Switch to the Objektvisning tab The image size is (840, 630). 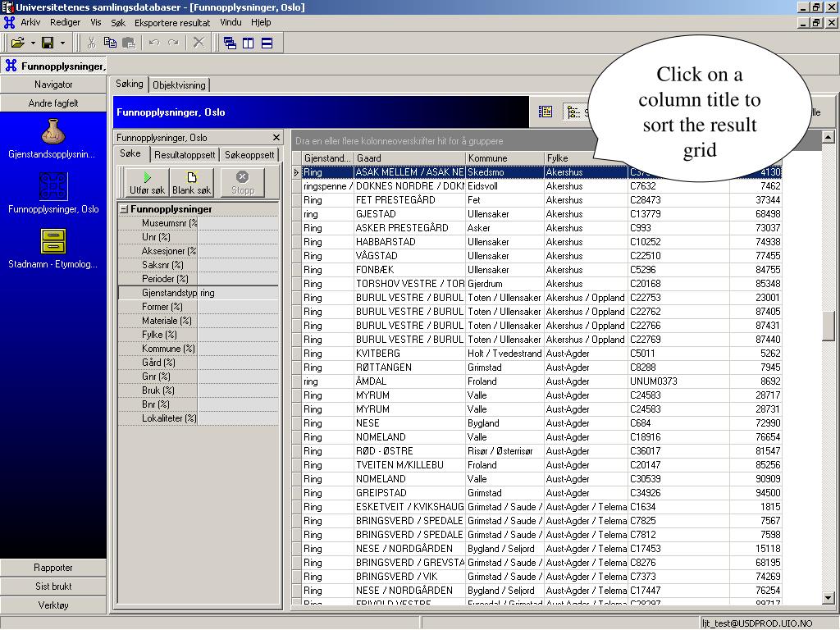(179, 84)
